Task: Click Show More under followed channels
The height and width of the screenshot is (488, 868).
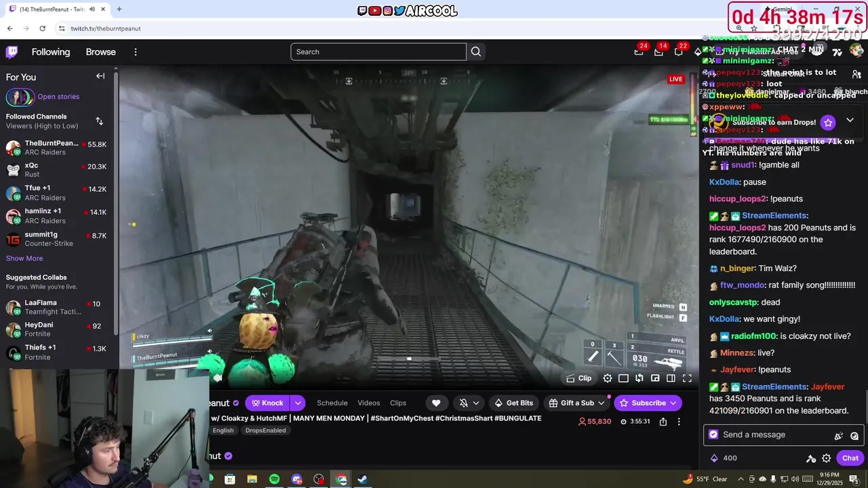Action: click(x=24, y=258)
